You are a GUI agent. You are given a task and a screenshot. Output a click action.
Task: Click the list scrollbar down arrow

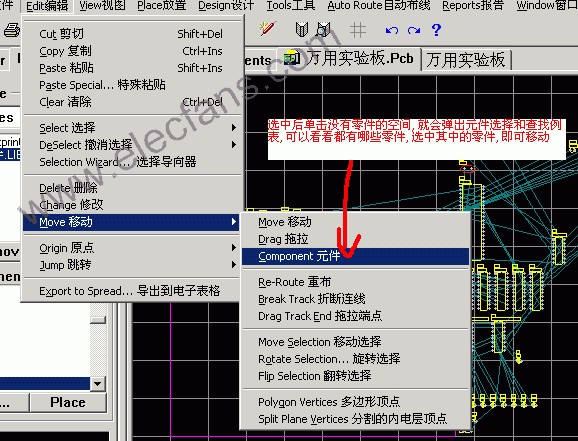coord(98,383)
